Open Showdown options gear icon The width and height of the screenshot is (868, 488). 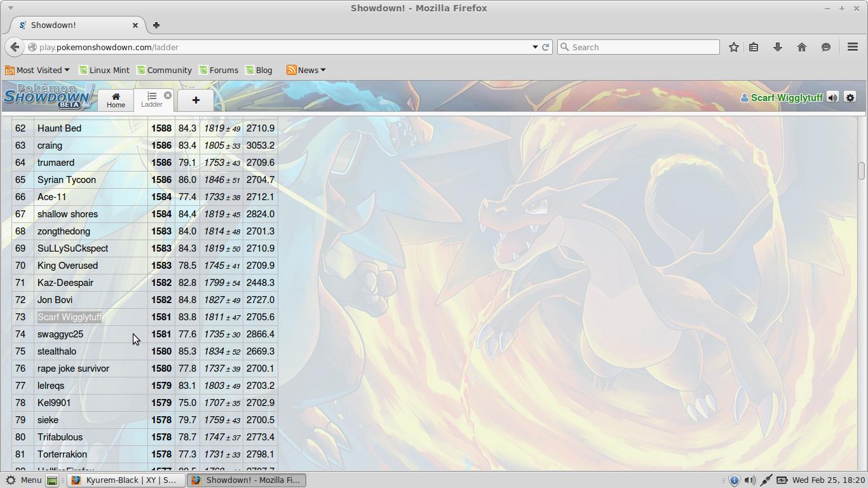click(850, 98)
